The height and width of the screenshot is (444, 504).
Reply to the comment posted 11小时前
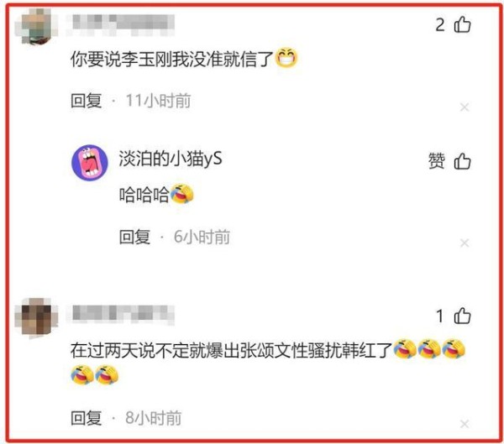click(x=87, y=101)
